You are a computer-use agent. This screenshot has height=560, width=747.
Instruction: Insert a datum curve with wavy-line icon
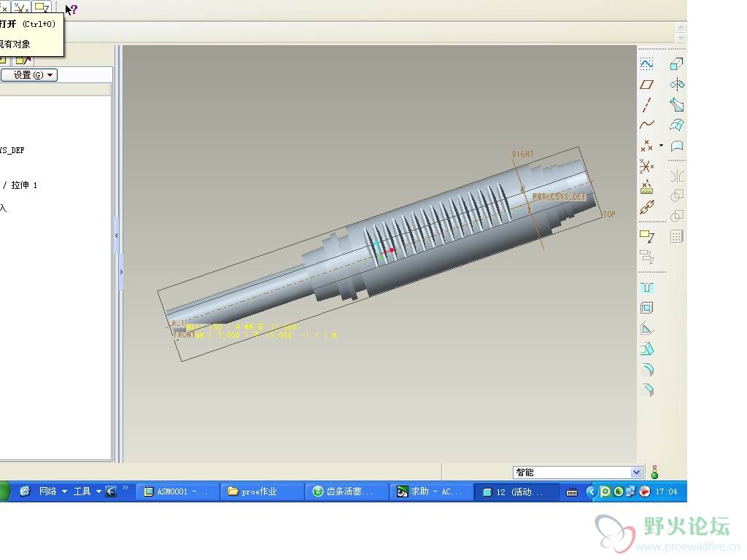646,125
